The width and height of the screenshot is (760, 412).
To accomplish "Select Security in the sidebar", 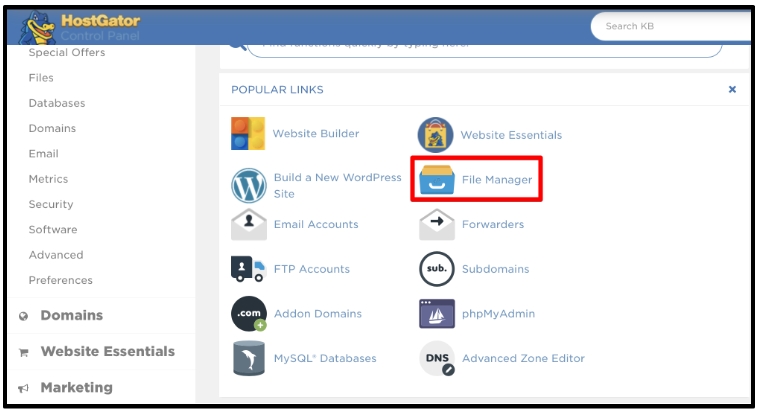I will click(51, 204).
